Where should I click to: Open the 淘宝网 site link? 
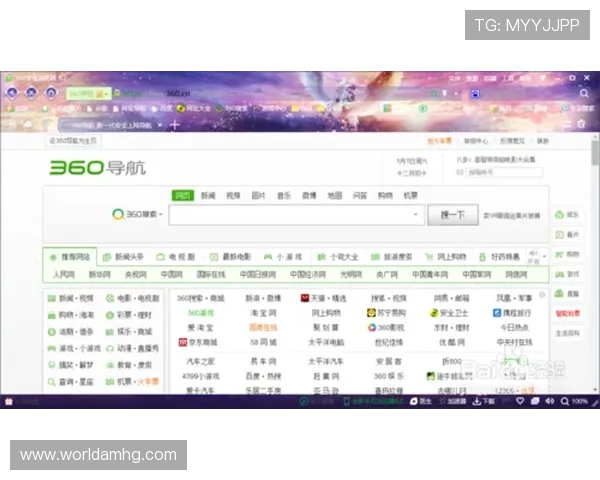point(263,313)
